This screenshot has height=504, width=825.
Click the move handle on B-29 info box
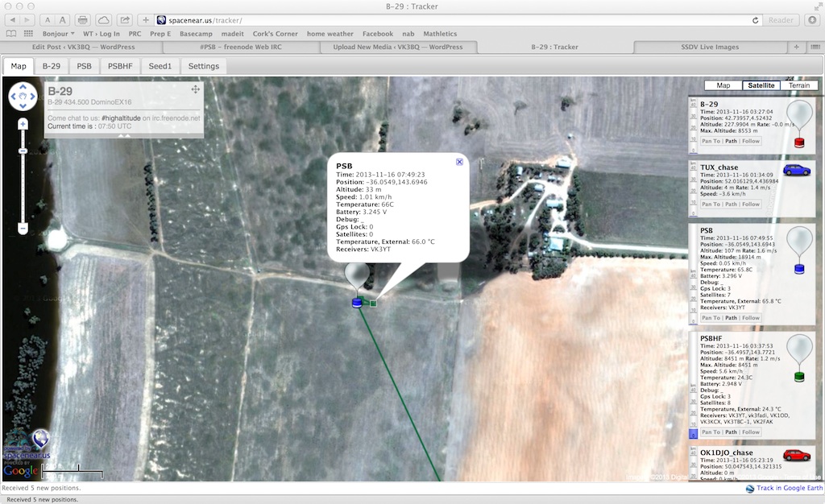195,89
